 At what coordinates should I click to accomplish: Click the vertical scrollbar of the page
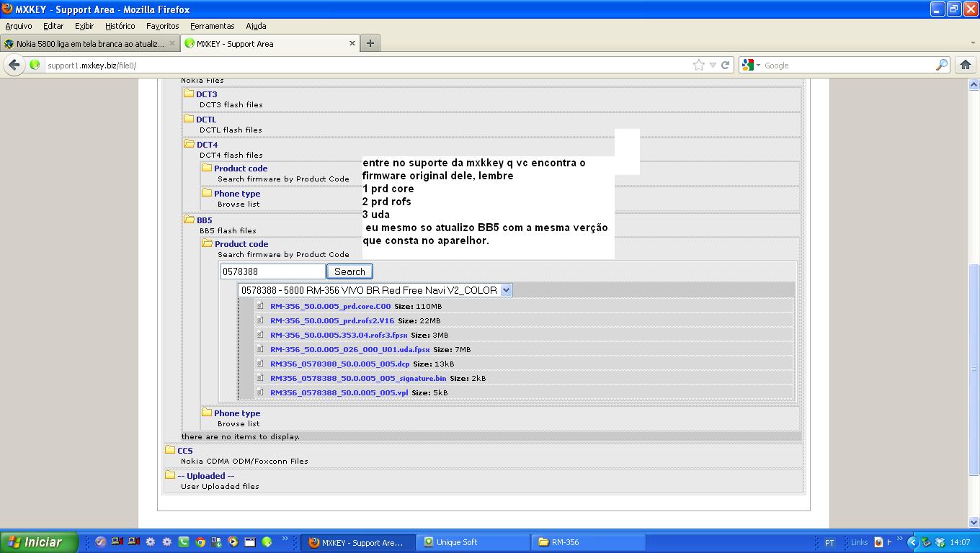point(974,360)
